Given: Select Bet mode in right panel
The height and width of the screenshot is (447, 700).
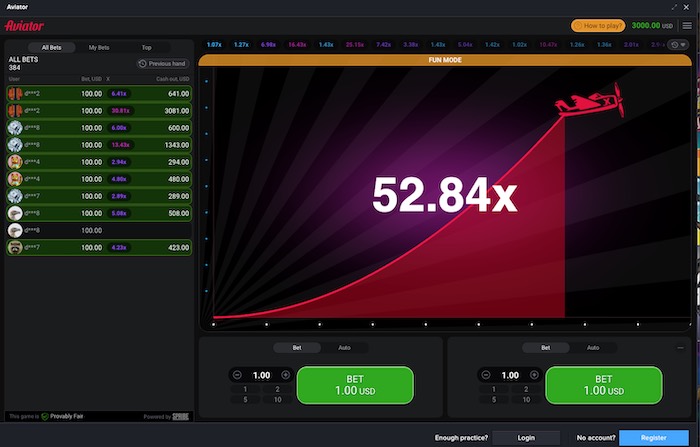Looking at the screenshot, I should click(546, 347).
